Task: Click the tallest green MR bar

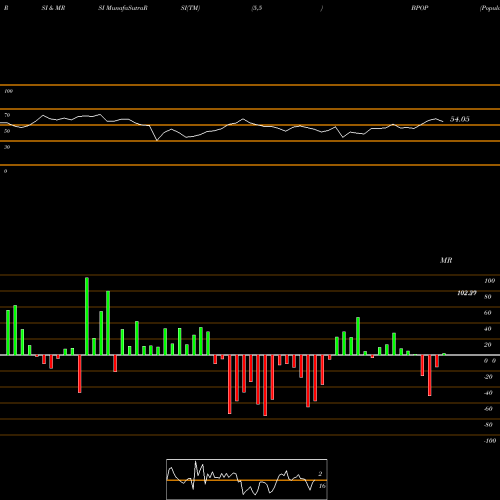Action: tap(87, 316)
